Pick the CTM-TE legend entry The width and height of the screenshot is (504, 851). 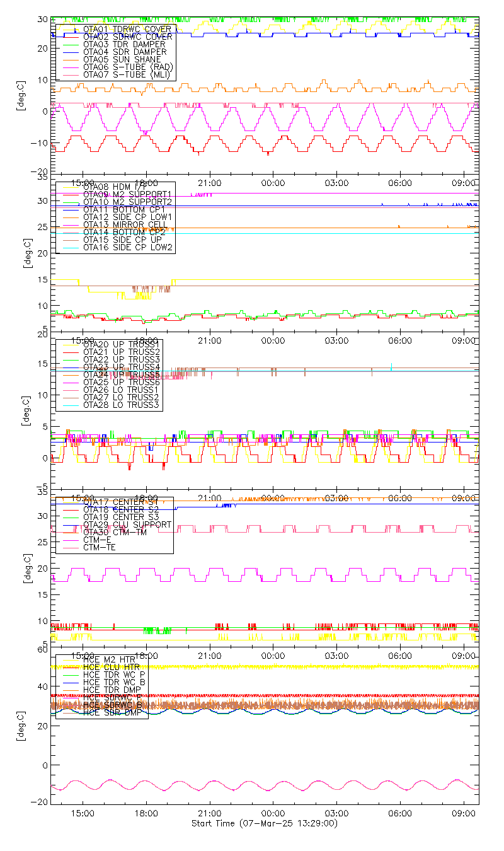[x=100, y=547]
